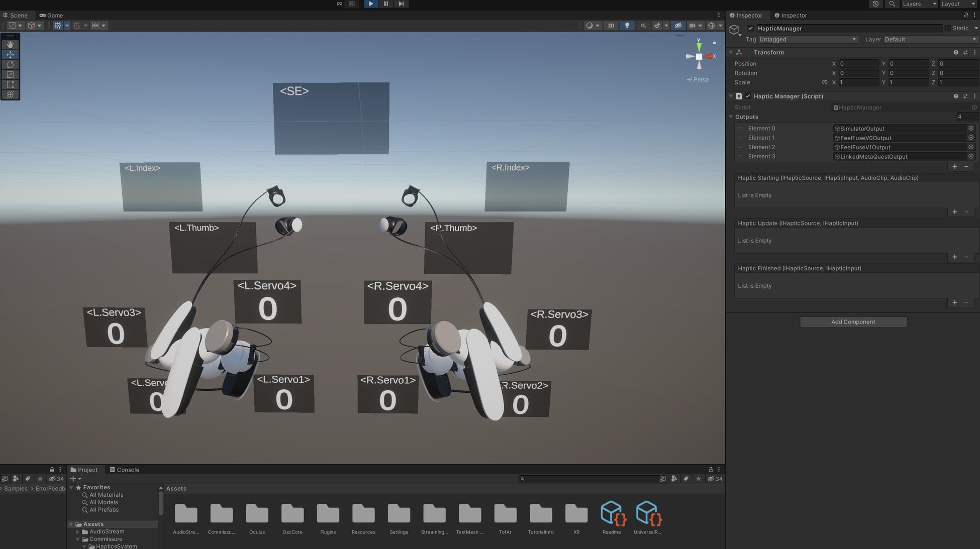Toggle scene audio mute icon
This screenshot has width=980, height=549.
643,26
